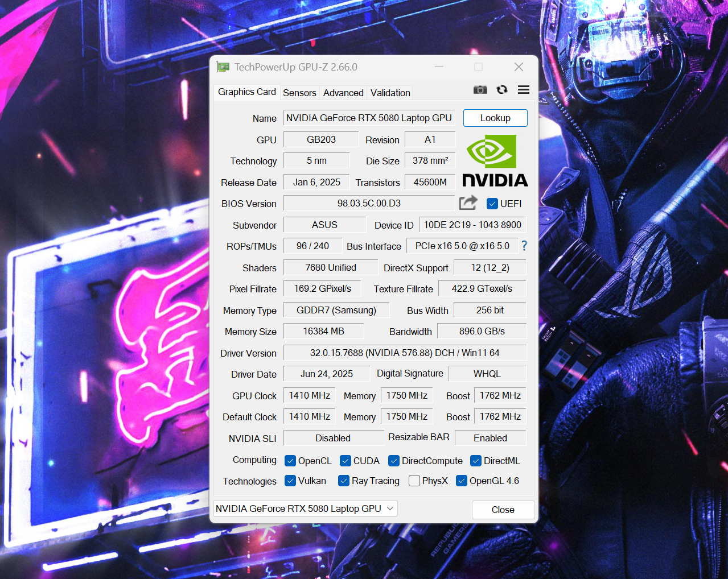The height and width of the screenshot is (579, 728).
Task: Click the Bandwidth value 896.0 GB/s
Action: [x=482, y=331]
